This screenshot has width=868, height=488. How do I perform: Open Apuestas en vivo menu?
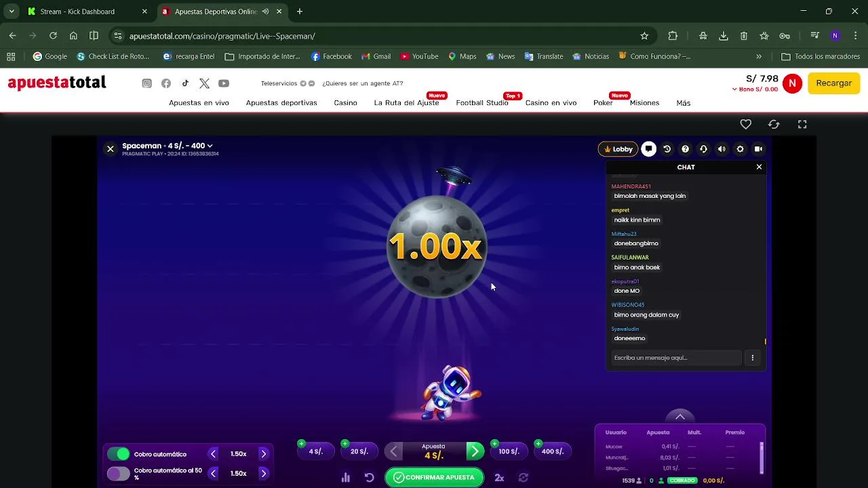point(199,103)
